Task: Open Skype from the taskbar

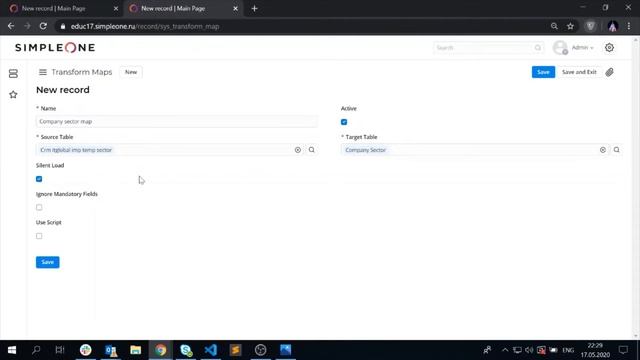Action: (x=186, y=350)
